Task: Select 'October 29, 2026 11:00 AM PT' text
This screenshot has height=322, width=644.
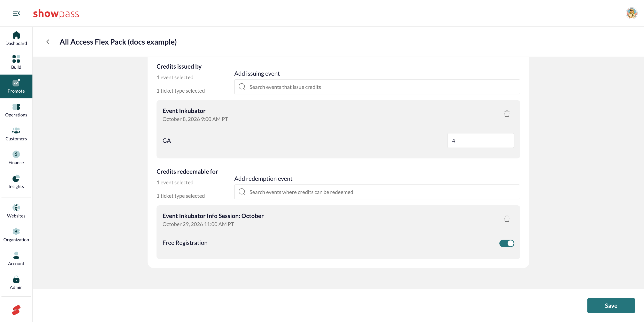Action: tap(198, 224)
